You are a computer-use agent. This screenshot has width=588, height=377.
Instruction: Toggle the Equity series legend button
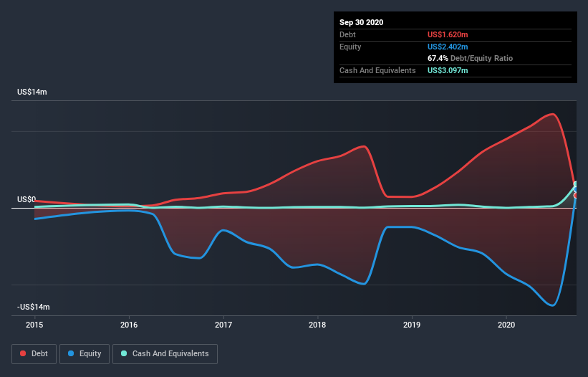coord(85,354)
